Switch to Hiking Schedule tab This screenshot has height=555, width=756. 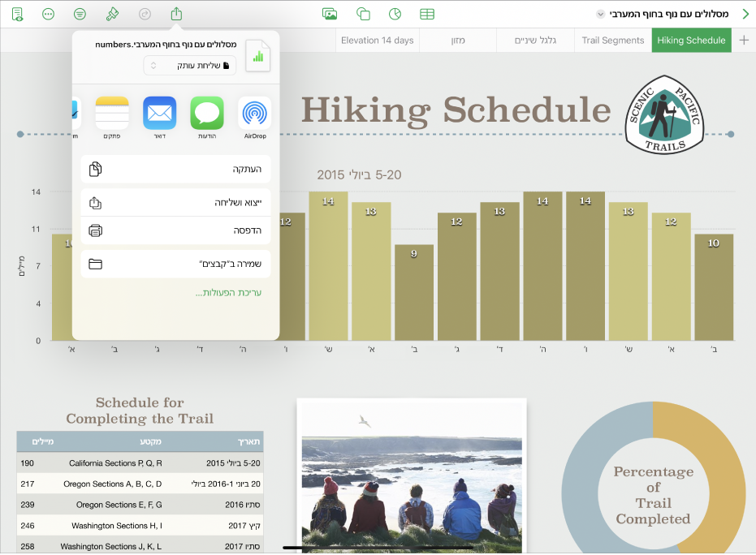point(691,41)
